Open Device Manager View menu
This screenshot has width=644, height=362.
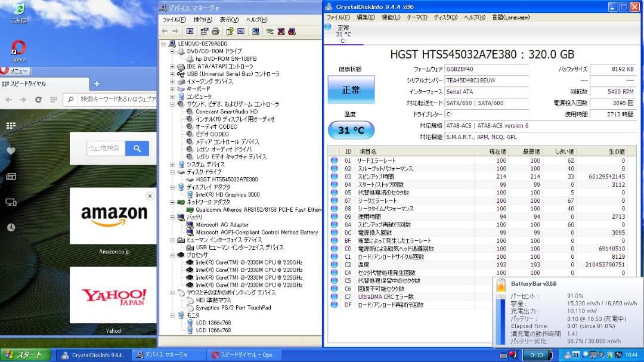[x=229, y=20]
